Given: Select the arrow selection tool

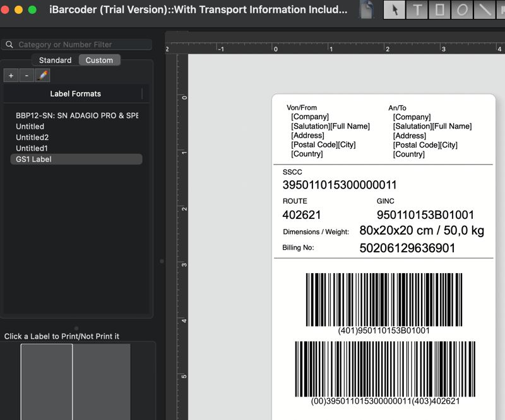Looking at the screenshot, I should (x=393, y=10).
